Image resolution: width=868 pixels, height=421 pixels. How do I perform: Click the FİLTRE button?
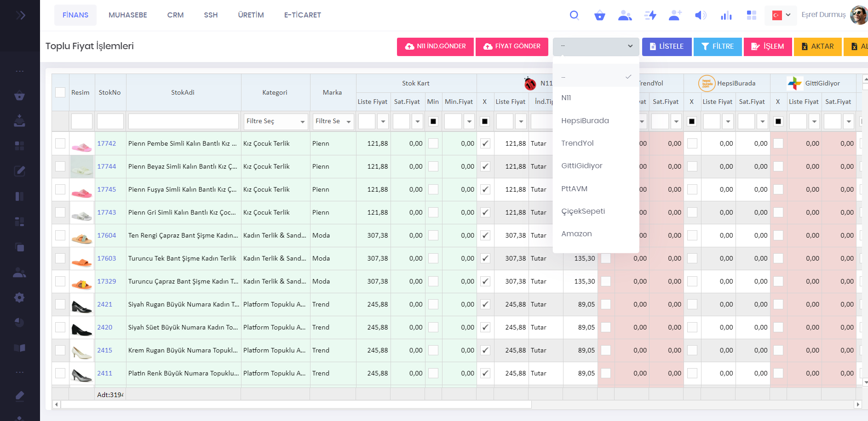717,46
